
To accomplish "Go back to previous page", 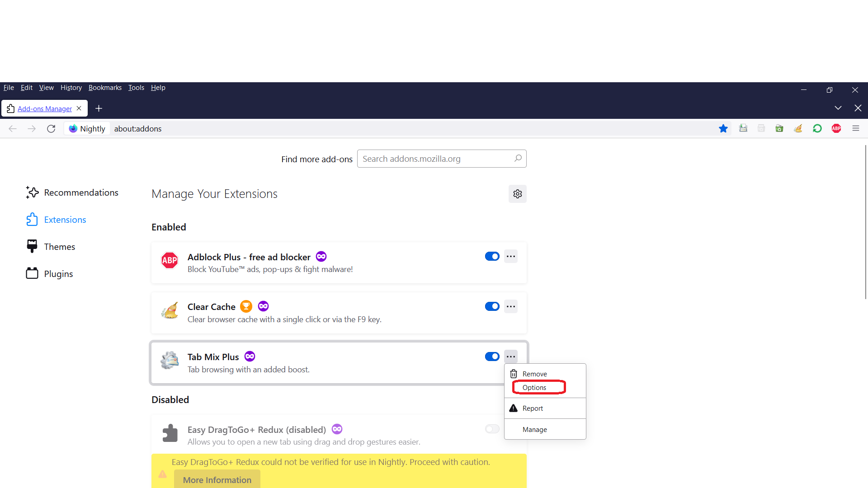I will pos(13,129).
